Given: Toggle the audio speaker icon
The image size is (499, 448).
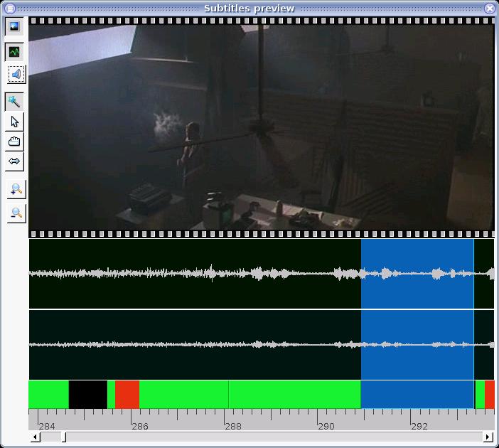Looking at the screenshot, I should coord(16,75).
